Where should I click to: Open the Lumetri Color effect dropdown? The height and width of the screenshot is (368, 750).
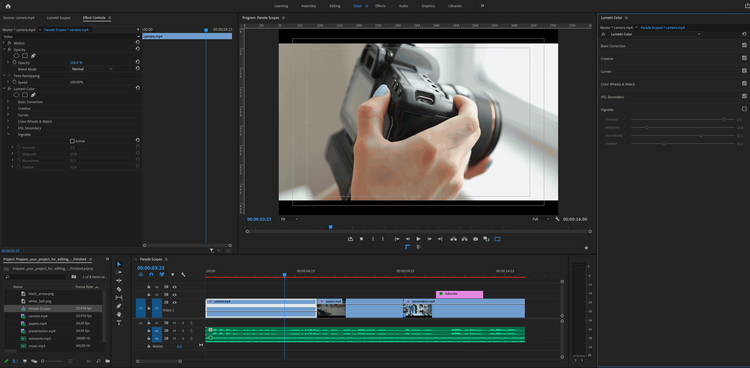tap(655, 34)
